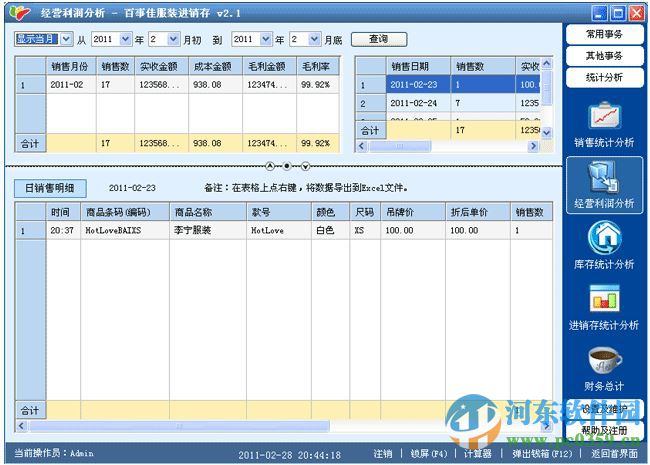Click the 查询 query button
The image size is (650, 465).
click(x=379, y=39)
